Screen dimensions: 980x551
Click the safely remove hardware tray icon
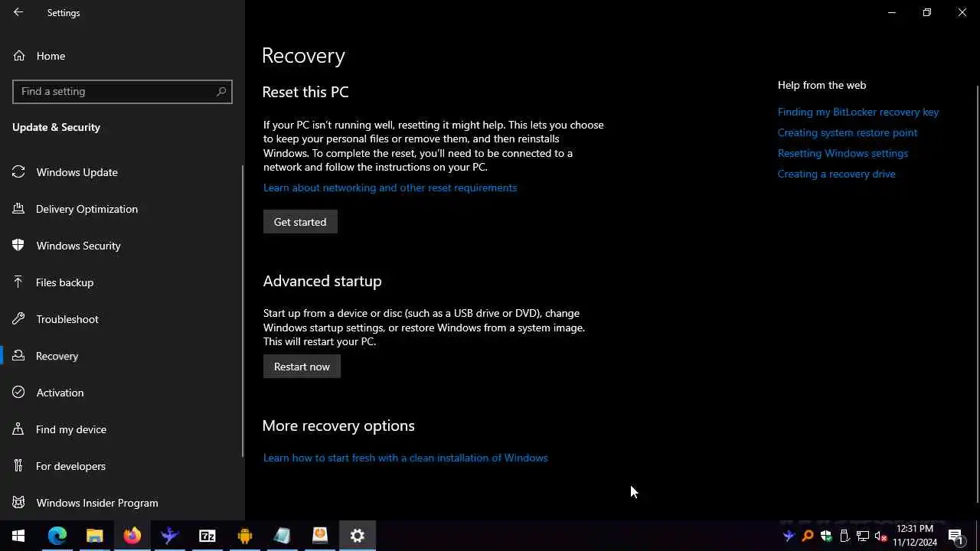tap(844, 536)
